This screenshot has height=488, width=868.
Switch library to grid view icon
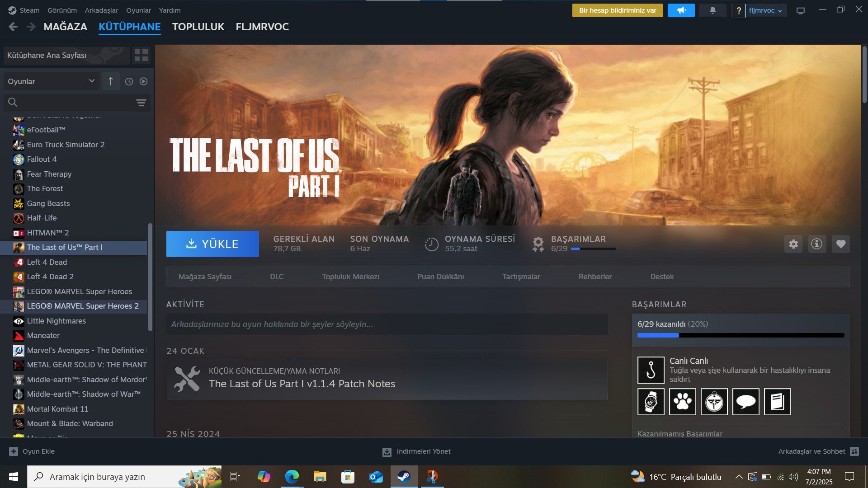[x=142, y=55]
